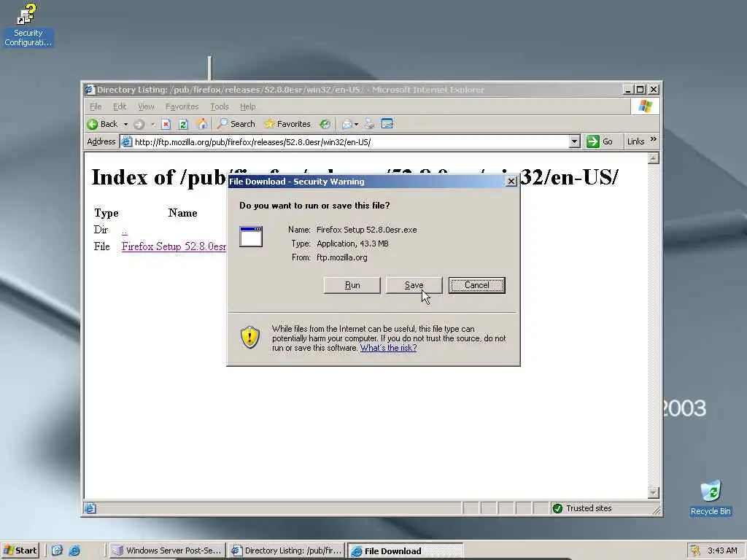Click the Firefox Setup 52.8.0esr file link
The width and height of the screenshot is (747, 560).
click(174, 246)
